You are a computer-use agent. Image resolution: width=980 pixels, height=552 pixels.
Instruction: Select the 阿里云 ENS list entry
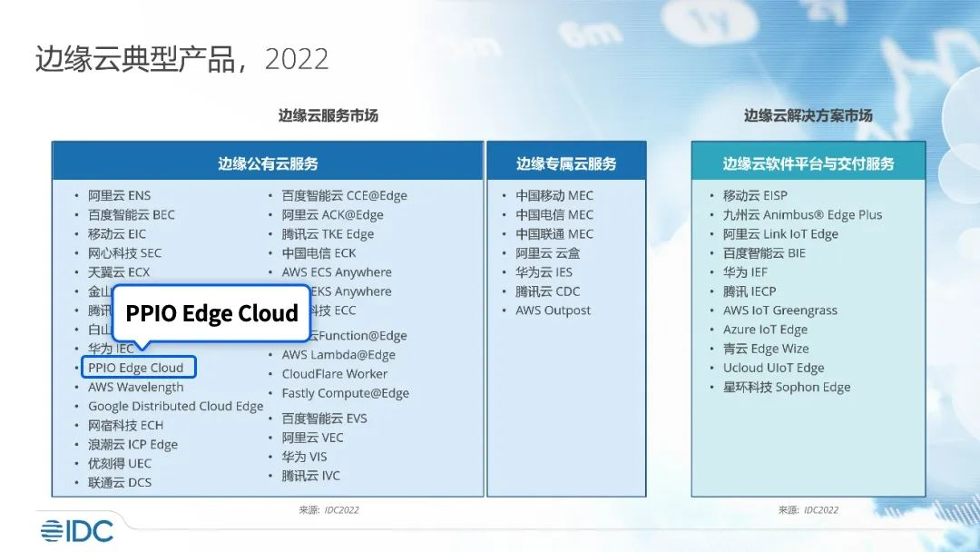coord(120,196)
